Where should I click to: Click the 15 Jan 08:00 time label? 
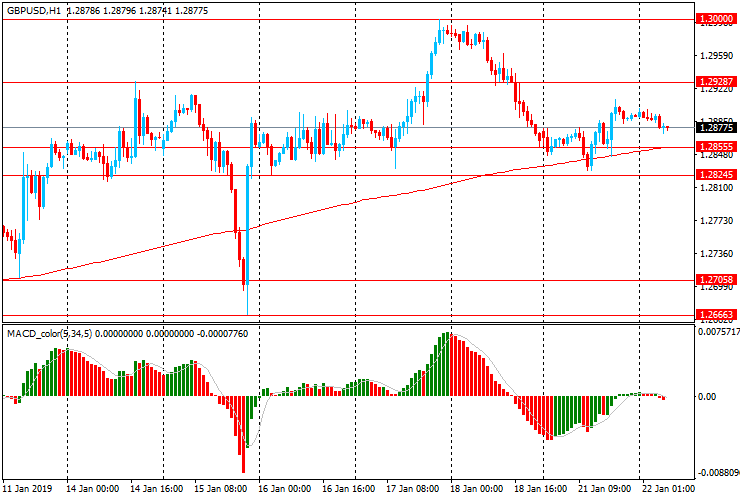pos(221,488)
